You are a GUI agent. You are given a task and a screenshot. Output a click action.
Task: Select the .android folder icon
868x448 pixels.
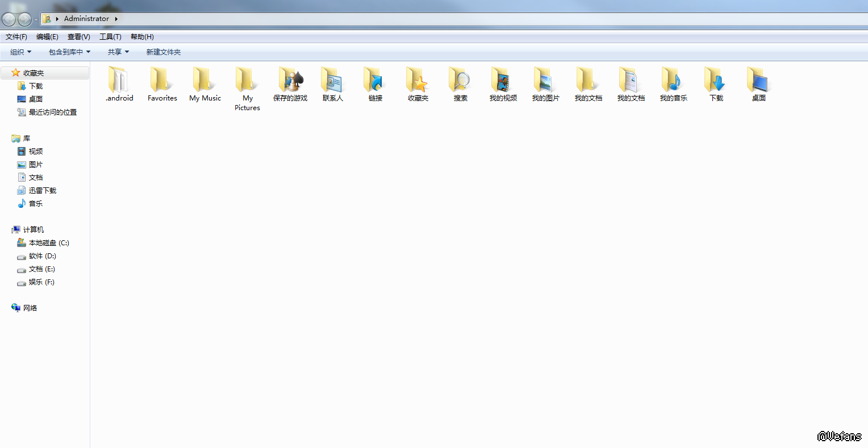tap(119, 79)
